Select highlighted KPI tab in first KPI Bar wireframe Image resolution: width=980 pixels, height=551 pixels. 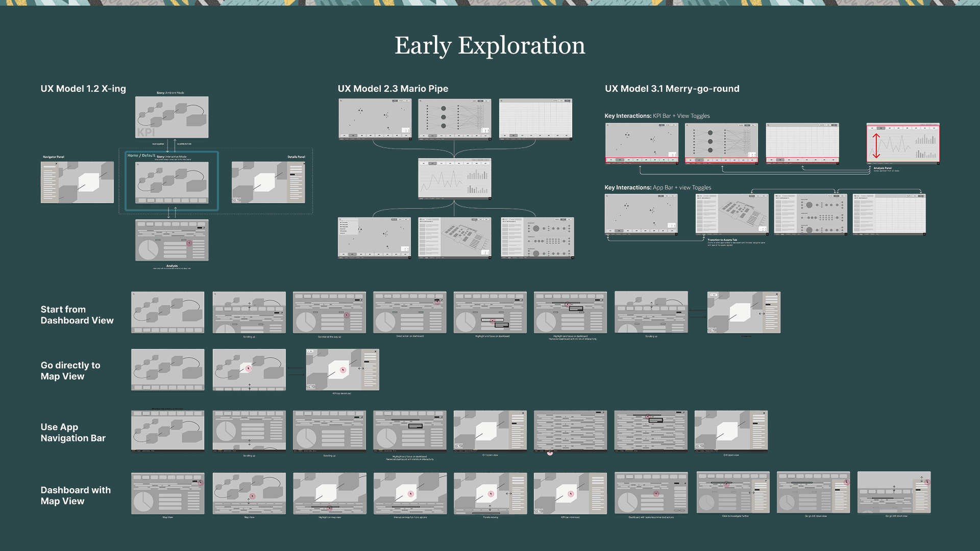tap(620, 160)
